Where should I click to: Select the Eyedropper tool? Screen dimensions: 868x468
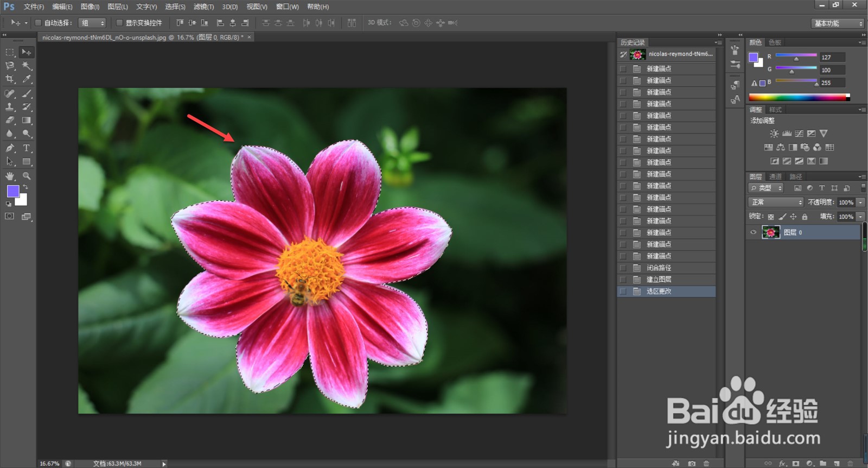pyautogui.click(x=26, y=79)
